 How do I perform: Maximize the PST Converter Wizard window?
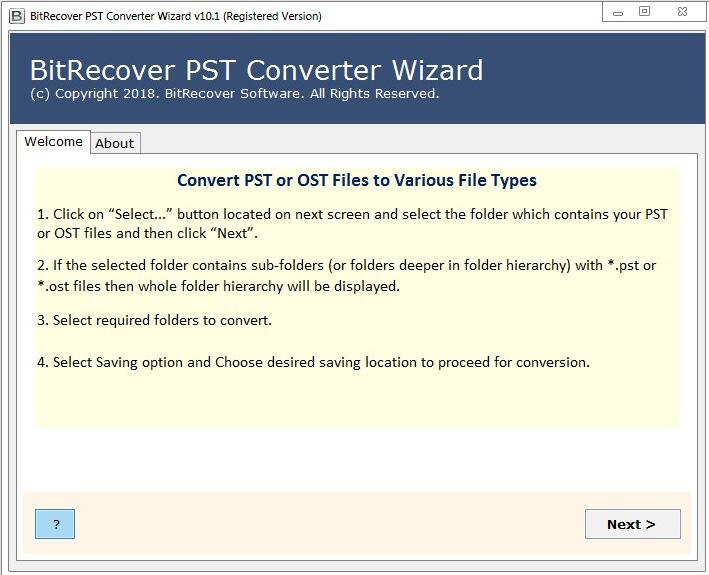(x=644, y=12)
